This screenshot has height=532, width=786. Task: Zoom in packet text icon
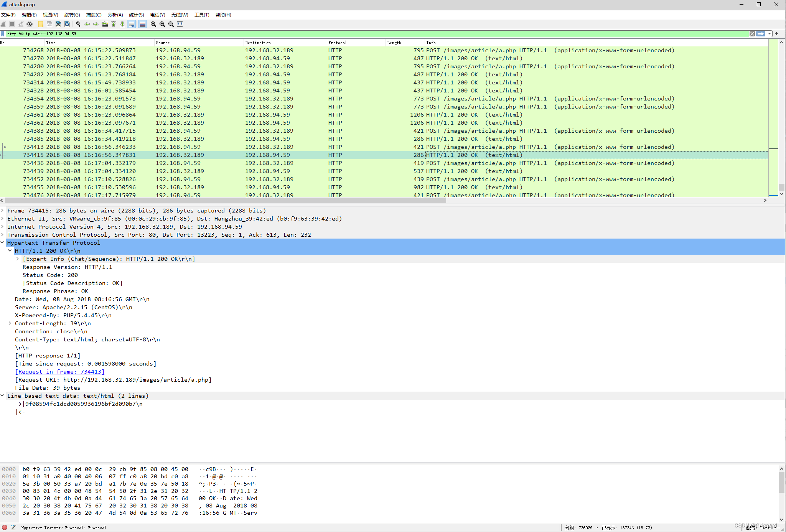tap(153, 24)
